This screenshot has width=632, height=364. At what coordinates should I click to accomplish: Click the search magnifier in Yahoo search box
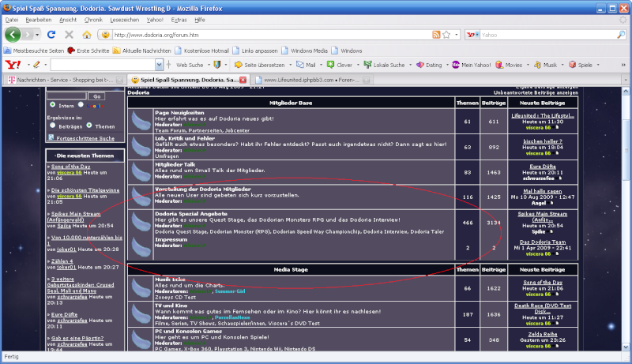[x=621, y=35]
